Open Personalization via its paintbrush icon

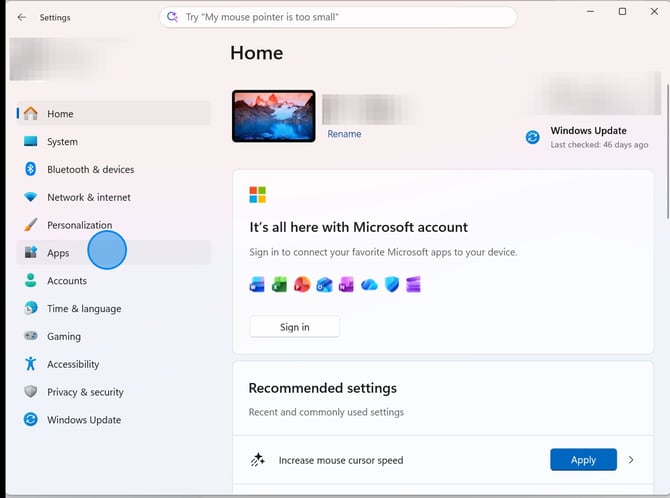pyautogui.click(x=30, y=225)
